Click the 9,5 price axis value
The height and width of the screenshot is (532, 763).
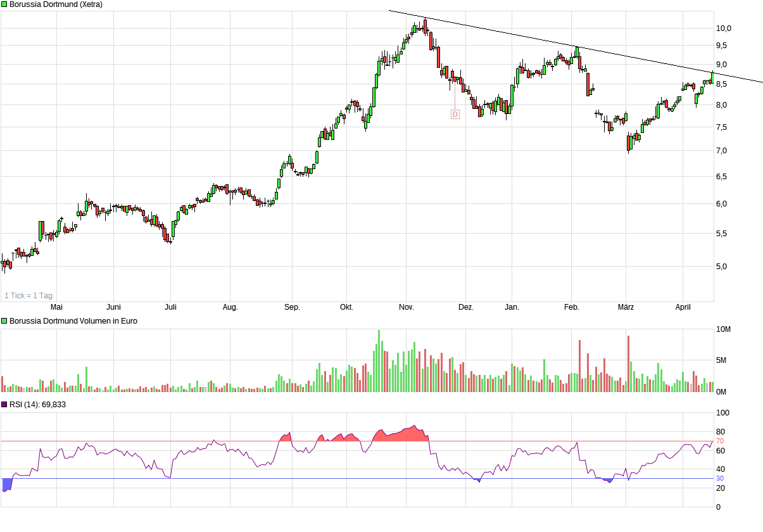722,46
